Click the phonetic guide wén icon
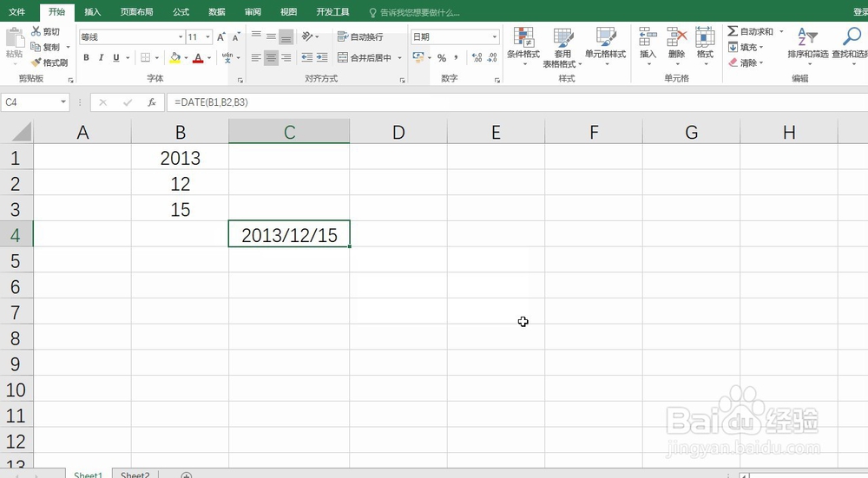This screenshot has height=478, width=868. 227,57
